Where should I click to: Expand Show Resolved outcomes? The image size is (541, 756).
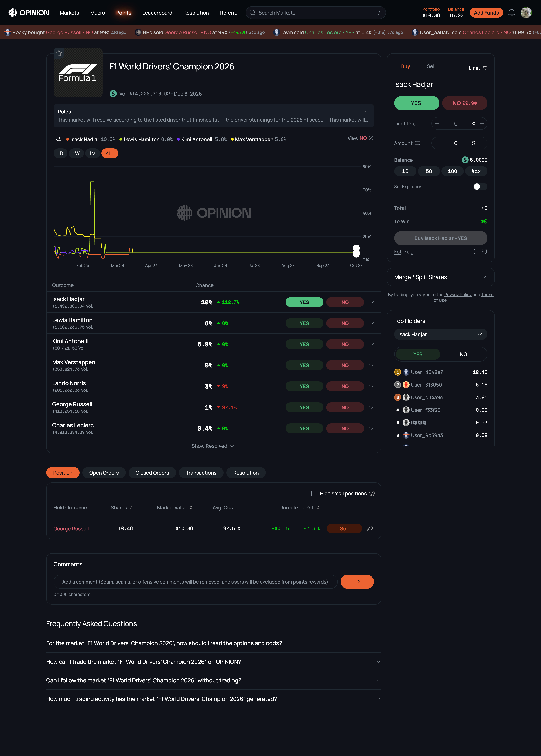(x=213, y=446)
